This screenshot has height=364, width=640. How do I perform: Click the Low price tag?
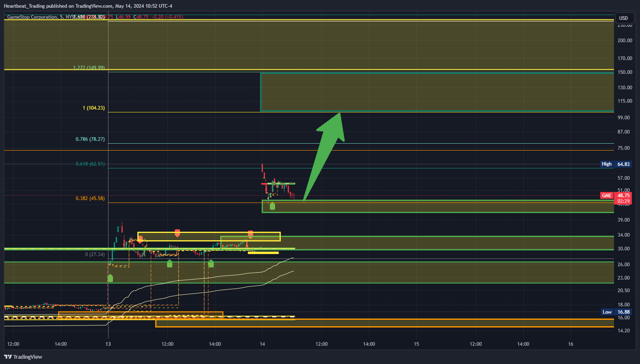coord(607,312)
